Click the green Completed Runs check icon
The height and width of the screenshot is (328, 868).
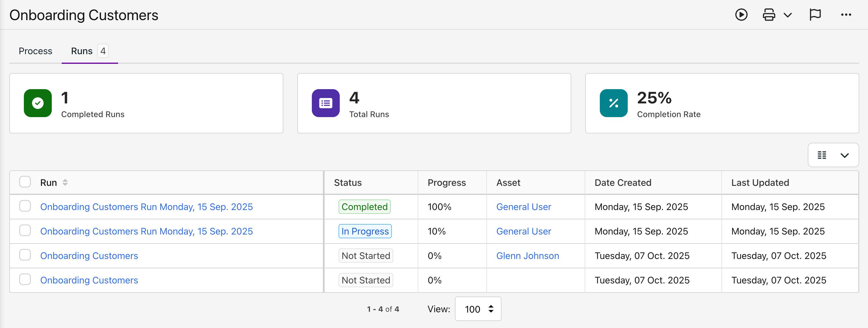(x=38, y=103)
